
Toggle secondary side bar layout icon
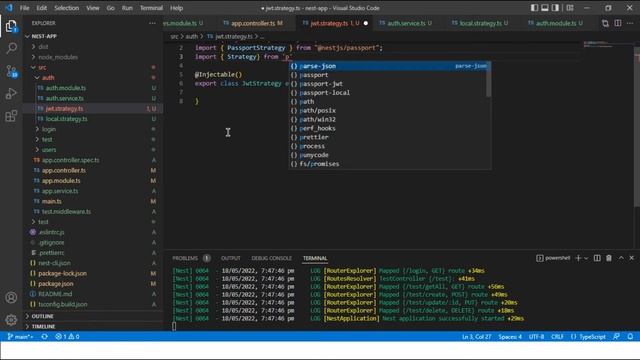click(556, 8)
